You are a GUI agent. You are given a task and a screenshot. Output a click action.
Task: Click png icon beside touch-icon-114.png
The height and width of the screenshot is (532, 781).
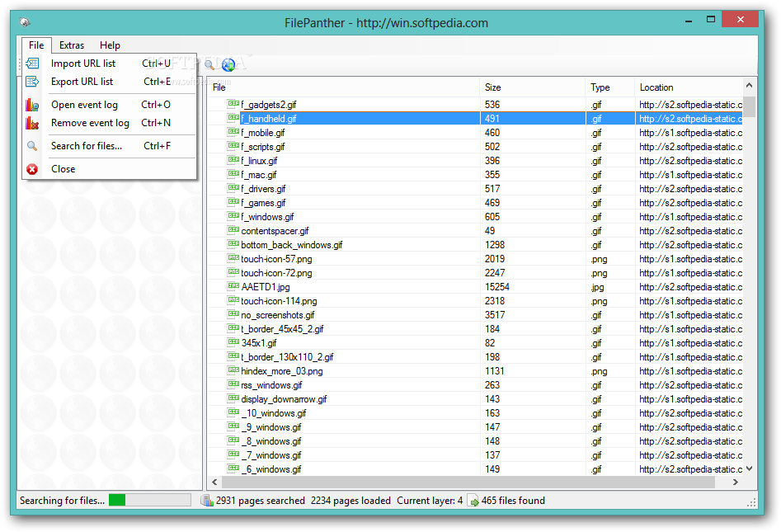tap(233, 300)
